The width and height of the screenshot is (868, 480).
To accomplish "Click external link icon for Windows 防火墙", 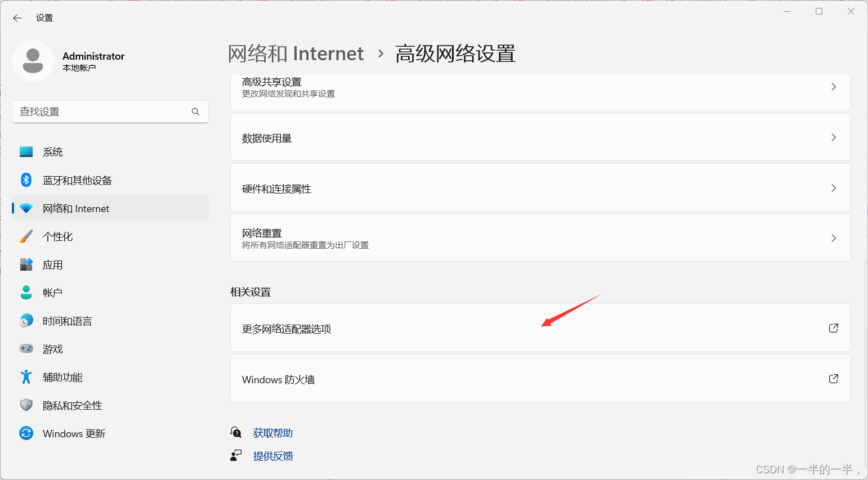I will click(x=834, y=379).
